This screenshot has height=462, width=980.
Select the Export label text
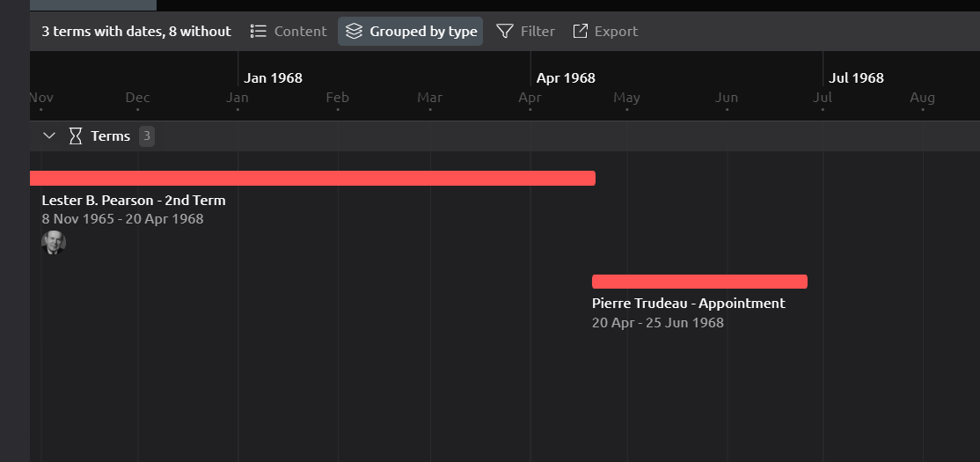[616, 32]
